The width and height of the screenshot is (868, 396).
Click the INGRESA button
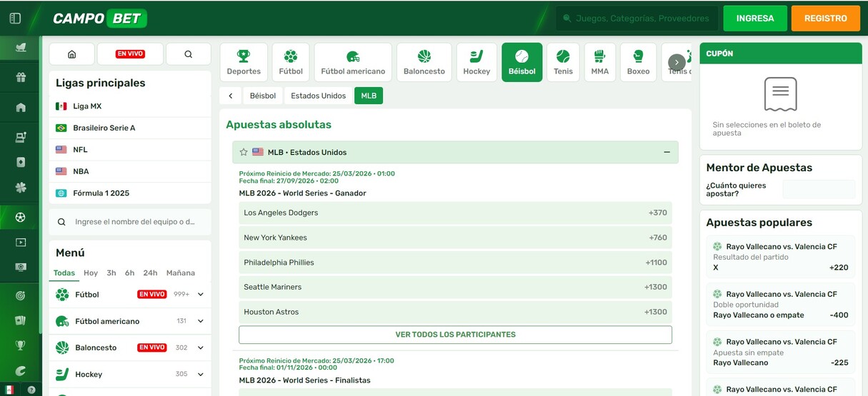[x=755, y=19]
